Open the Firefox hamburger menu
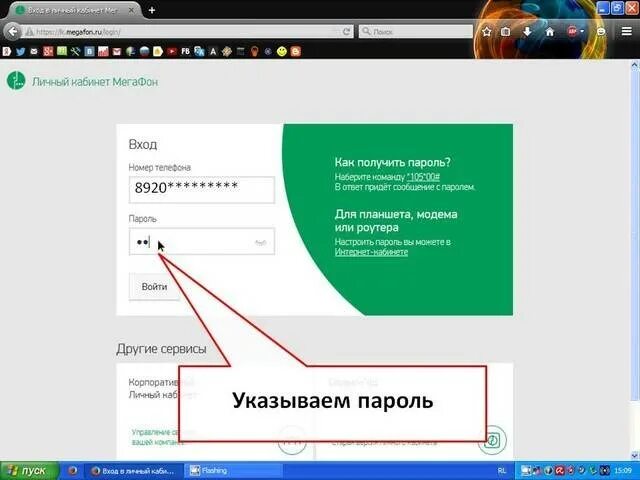This screenshot has height=480, width=640. [x=627, y=31]
